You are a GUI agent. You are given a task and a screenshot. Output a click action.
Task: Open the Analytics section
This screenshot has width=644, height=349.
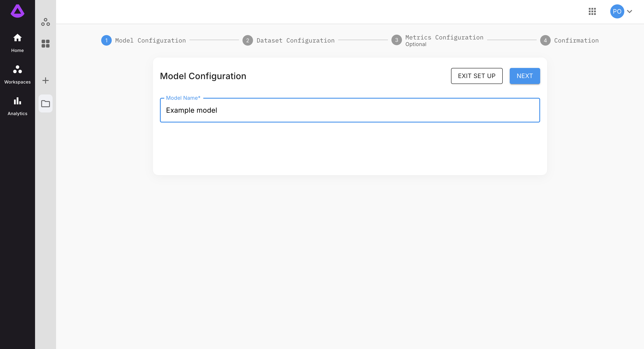17,106
